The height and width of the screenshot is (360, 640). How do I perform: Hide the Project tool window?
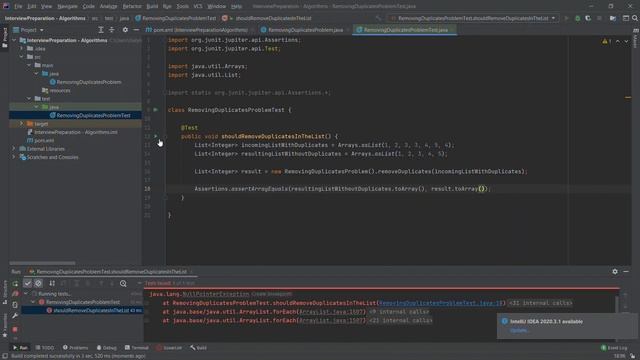[x=136, y=30]
